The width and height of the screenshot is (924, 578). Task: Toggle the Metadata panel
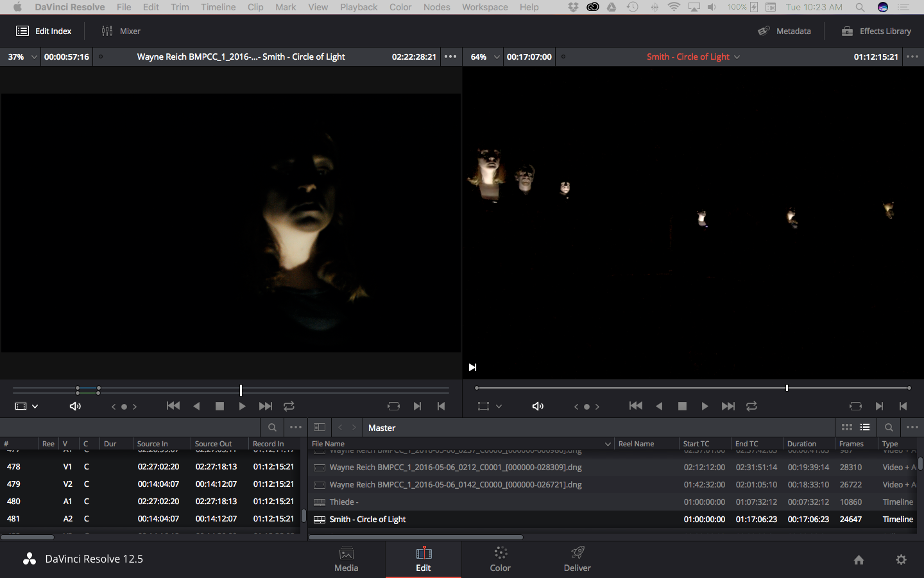click(x=784, y=31)
